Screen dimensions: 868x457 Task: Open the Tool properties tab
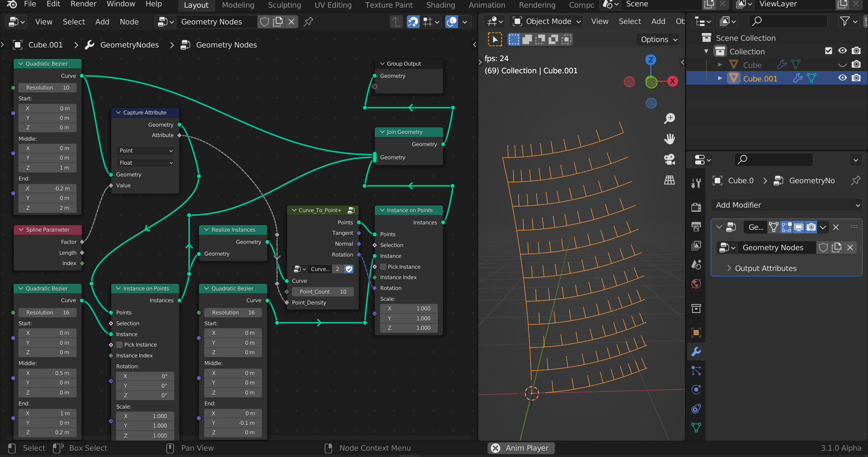click(x=696, y=183)
